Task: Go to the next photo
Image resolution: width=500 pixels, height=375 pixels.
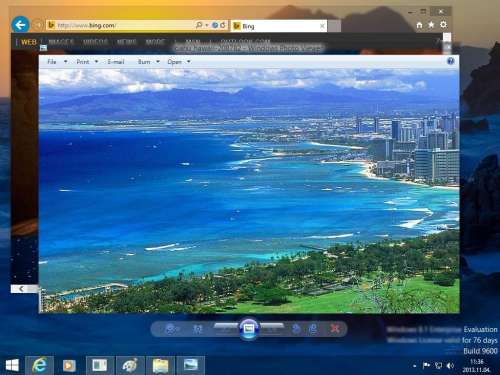Action: click(272, 329)
